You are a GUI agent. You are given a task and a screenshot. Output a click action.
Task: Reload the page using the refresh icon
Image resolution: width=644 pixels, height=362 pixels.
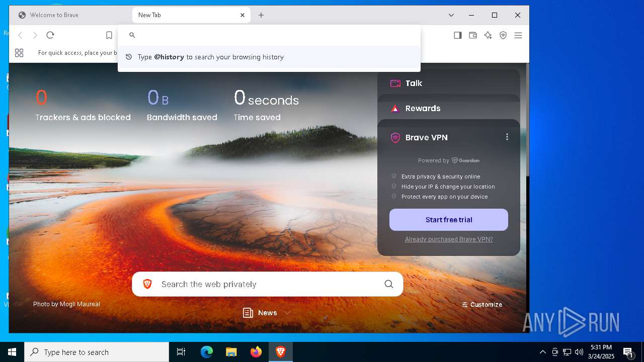50,35
